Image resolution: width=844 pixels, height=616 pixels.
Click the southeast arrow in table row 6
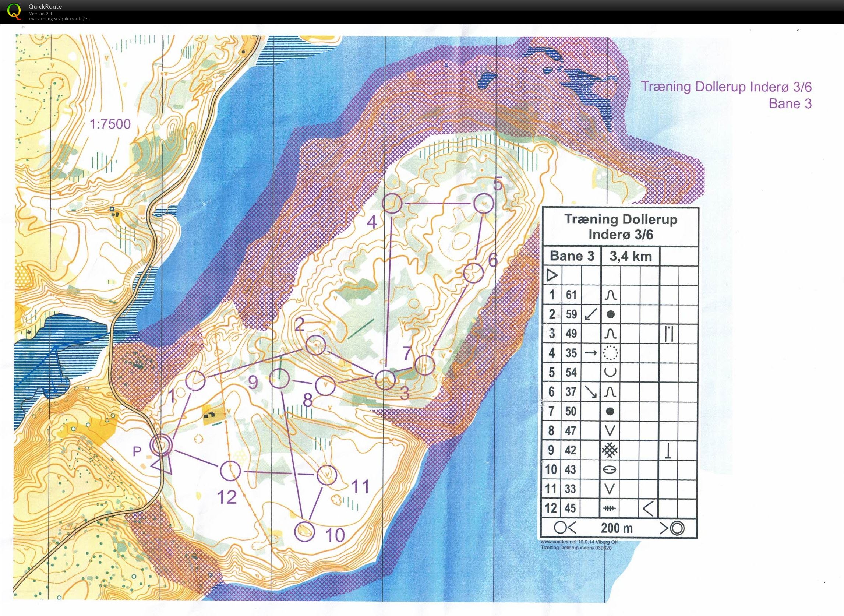[590, 391]
